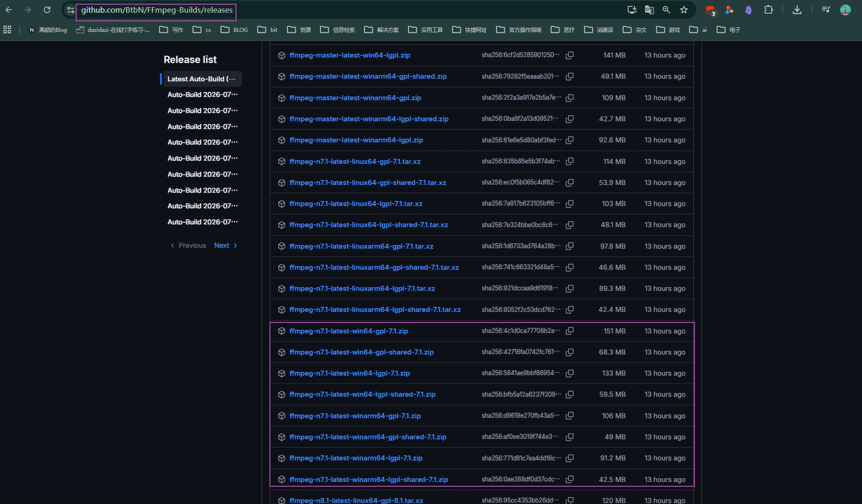Open the 解决方案 bookmarks folder

(382, 30)
